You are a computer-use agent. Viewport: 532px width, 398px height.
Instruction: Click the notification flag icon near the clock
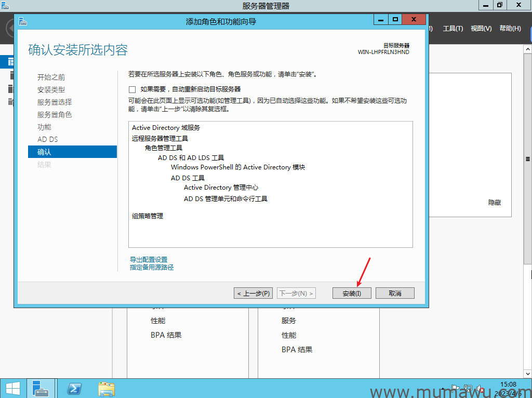[455, 388]
